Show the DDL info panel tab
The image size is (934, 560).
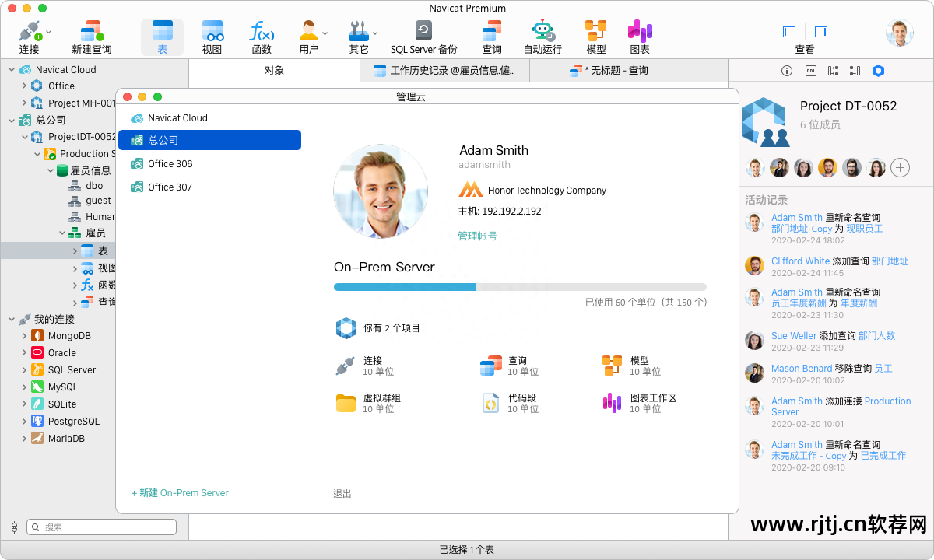(810, 71)
